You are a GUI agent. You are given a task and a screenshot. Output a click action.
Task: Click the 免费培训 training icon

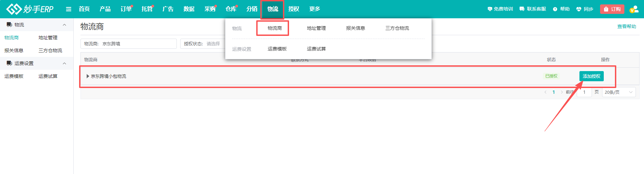[490, 9]
